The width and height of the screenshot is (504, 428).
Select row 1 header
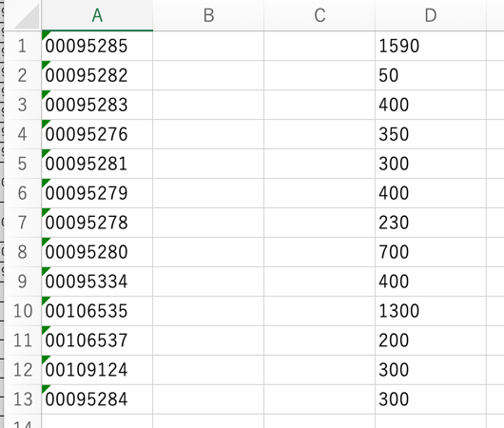coord(22,46)
